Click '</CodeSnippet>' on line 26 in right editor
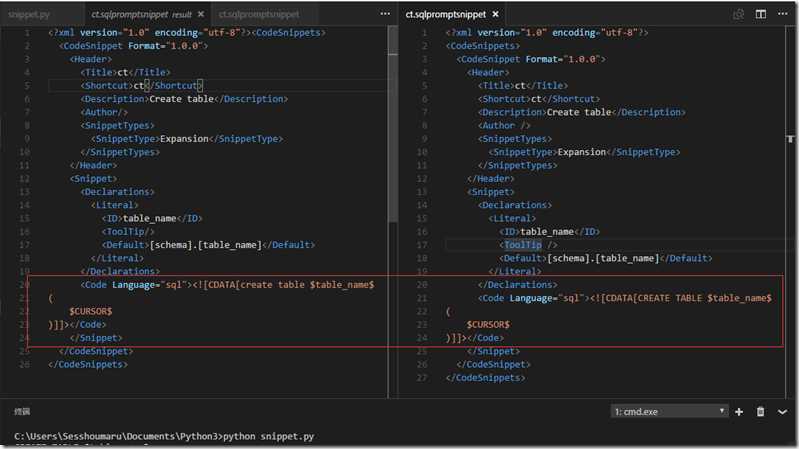The width and height of the screenshot is (799, 449). 493,364
